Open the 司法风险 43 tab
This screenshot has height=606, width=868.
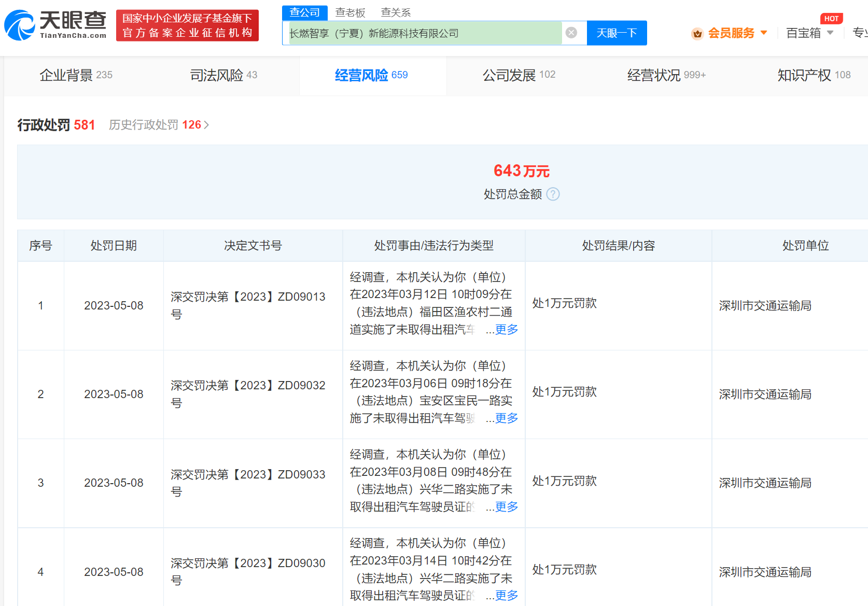(x=223, y=75)
